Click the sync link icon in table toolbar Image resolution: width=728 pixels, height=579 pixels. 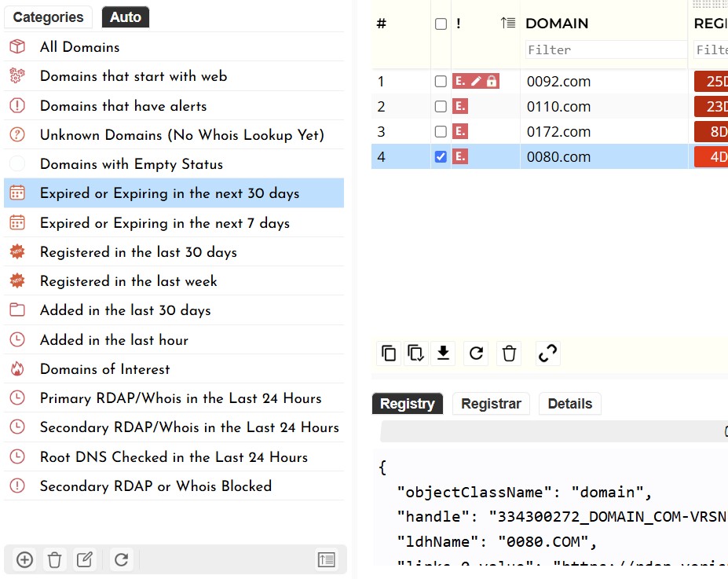tap(548, 354)
